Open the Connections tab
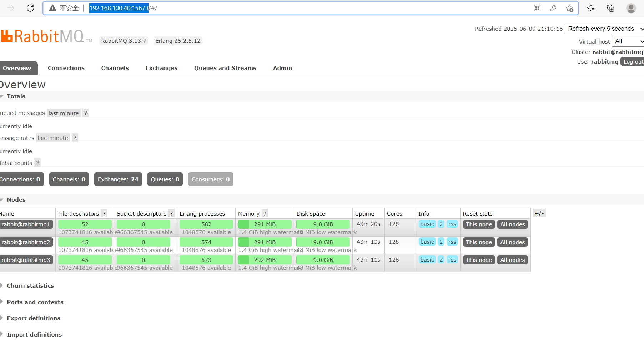Viewport: 644px width, 344px height. [66, 68]
